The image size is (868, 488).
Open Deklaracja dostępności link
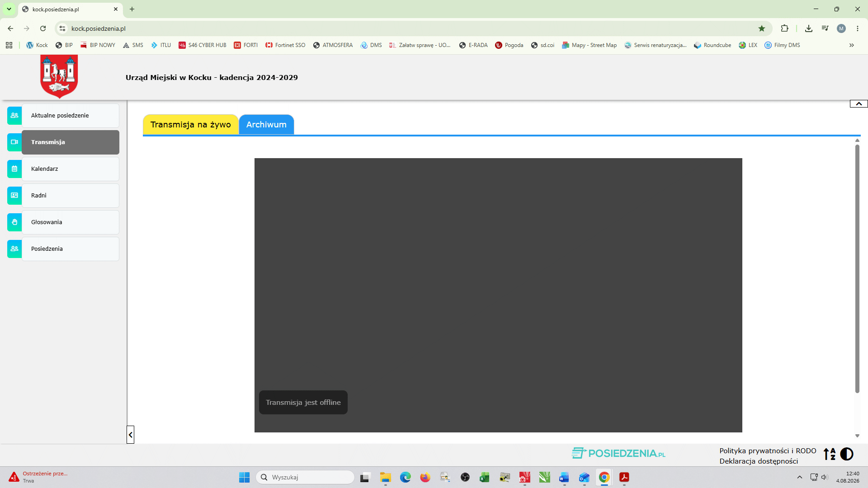point(759,461)
